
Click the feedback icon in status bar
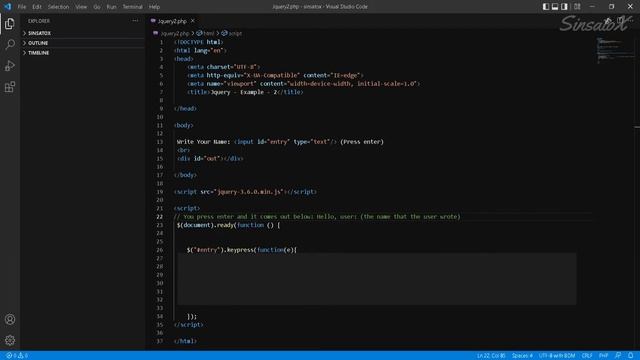[618, 356]
